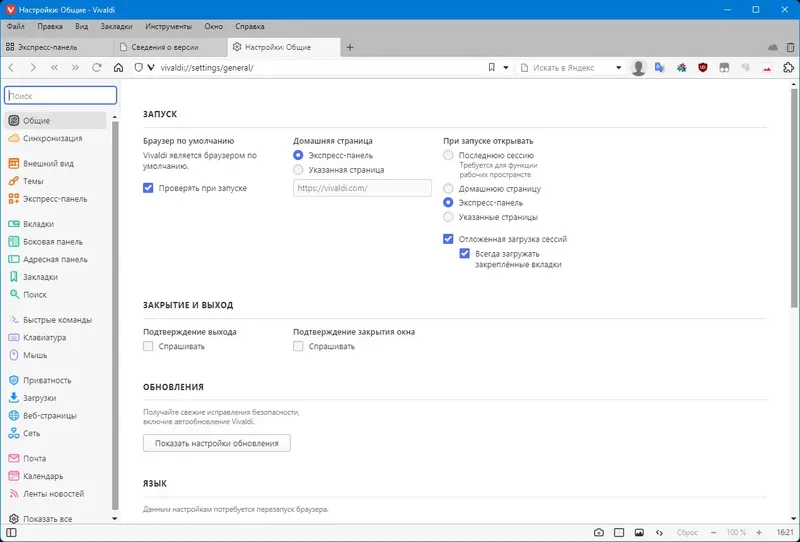
Task: Open the extensions puzzle icon
Action: click(x=788, y=67)
